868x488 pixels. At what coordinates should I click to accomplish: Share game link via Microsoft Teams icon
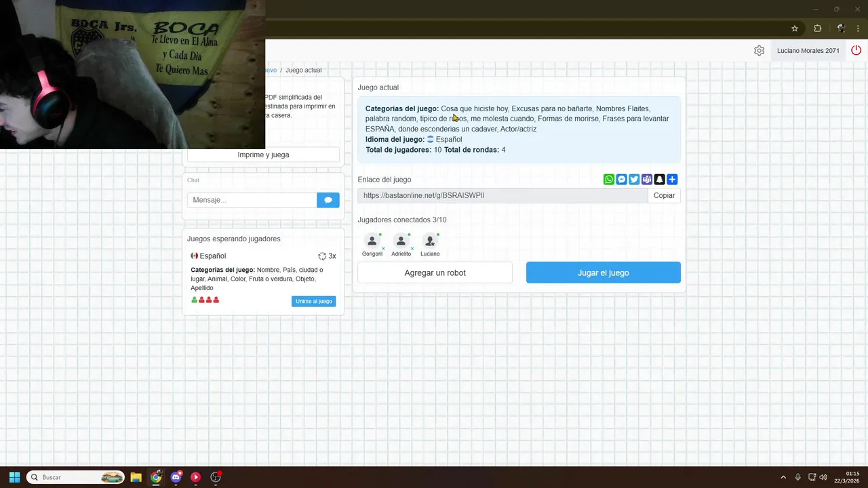647,180
